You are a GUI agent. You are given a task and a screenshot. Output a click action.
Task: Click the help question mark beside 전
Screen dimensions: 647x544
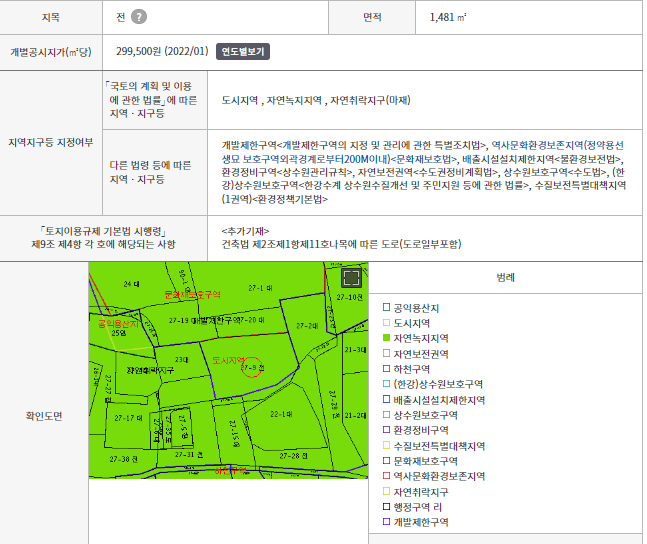[139, 17]
